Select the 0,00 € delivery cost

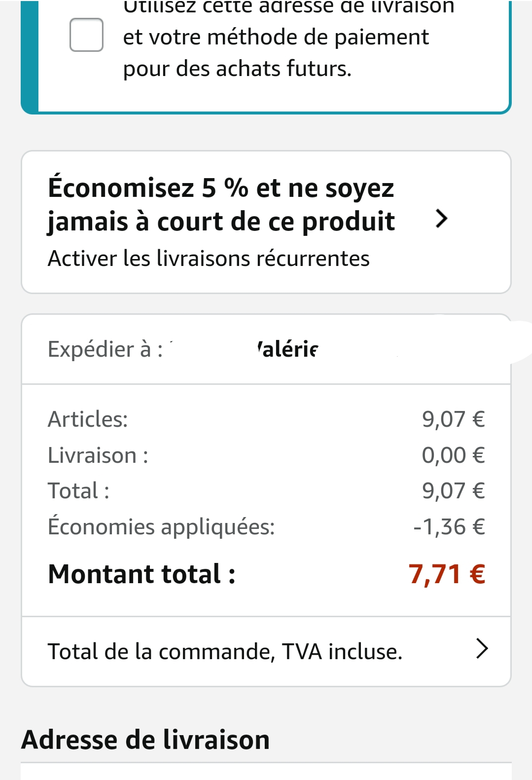453,455
